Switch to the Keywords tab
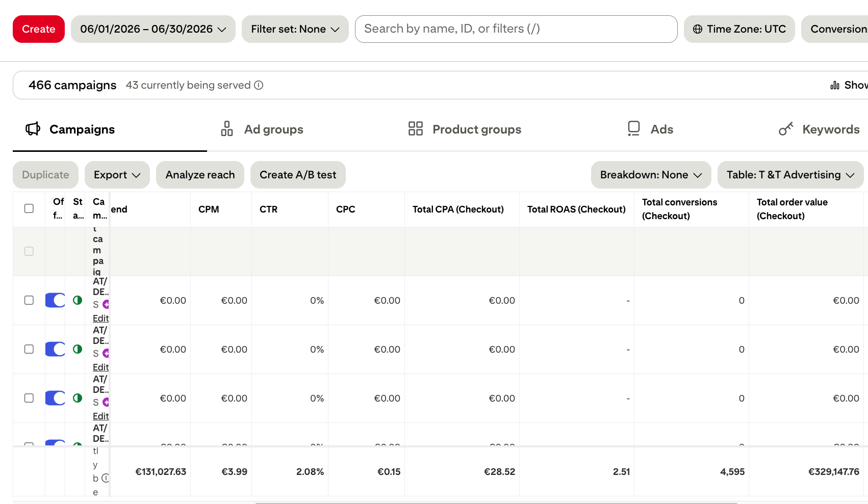Viewport: 868px width, 504px height. click(x=819, y=129)
